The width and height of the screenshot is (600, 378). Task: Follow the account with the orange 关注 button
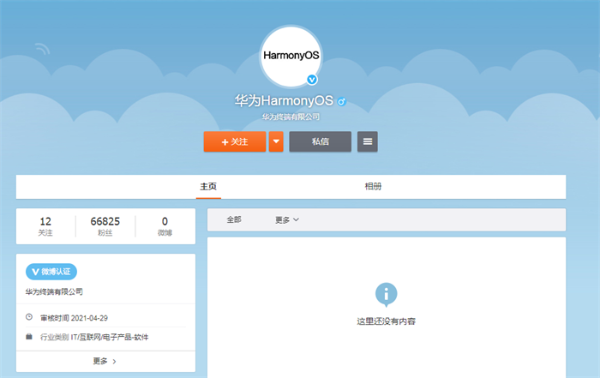coord(235,142)
